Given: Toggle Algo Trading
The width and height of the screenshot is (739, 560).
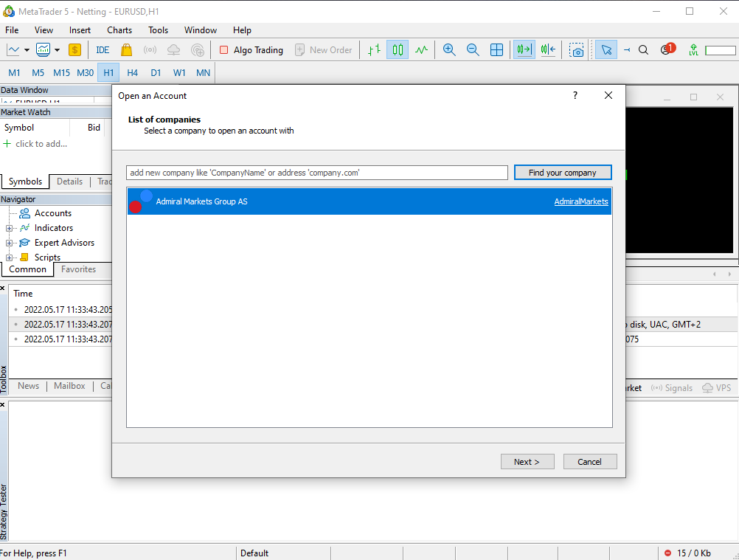Looking at the screenshot, I should pos(251,50).
